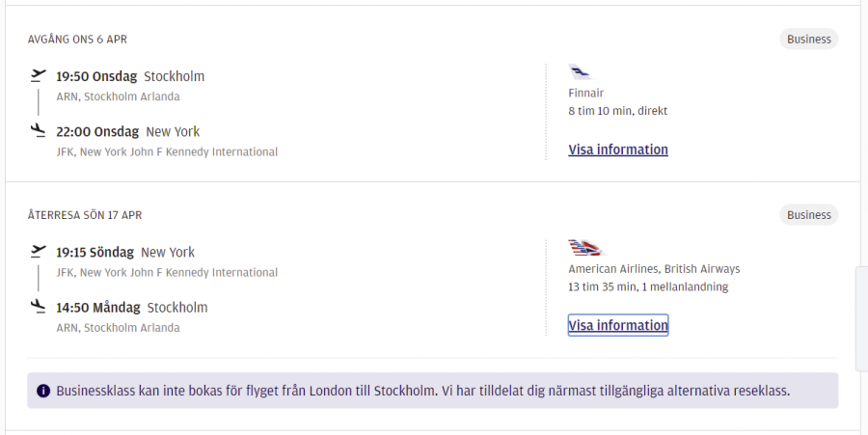The height and width of the screenshot is (435, 868).
Task: Click the Business badge on the departure flight
Action: pyautogui.click(x=808, y=40)
